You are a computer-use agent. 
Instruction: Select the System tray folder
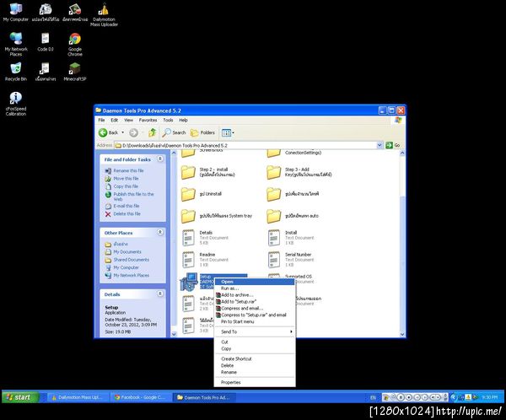pyautogui.click(x=217, y=216)
